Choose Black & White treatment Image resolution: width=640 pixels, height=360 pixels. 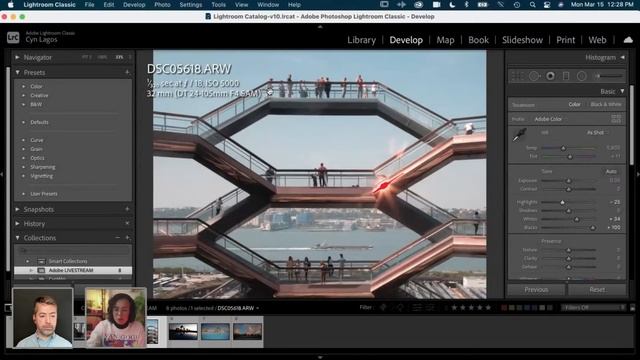pos(606,104)
